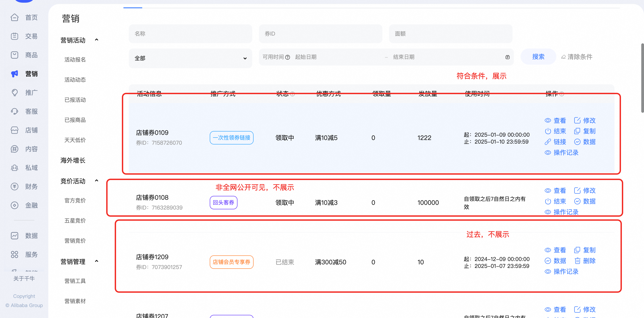Click 数据 stats for 店铺券0108

[x=585, y=201]
